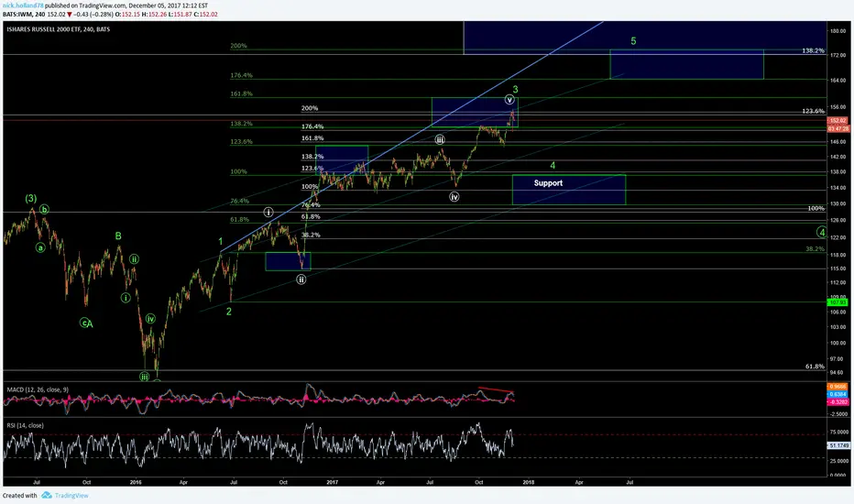This screenshot has height=504, width=854.
Task: Select the 94.60 price axis label
Action: coord(838,373)
